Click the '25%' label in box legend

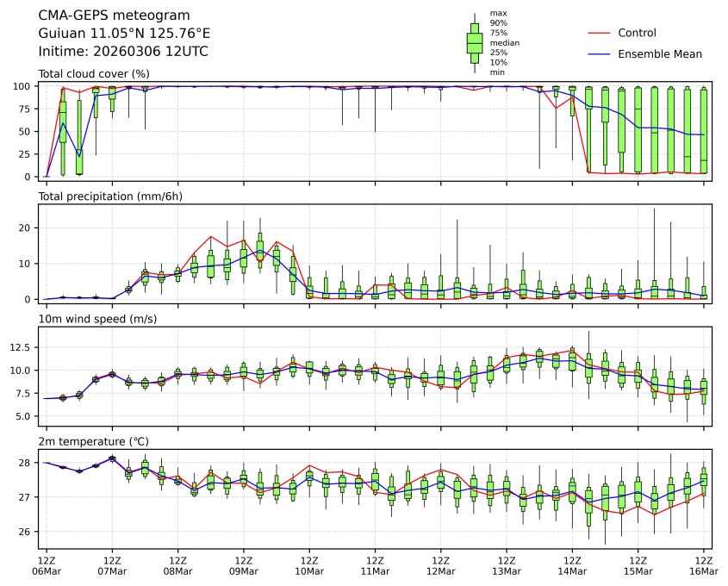499,53
